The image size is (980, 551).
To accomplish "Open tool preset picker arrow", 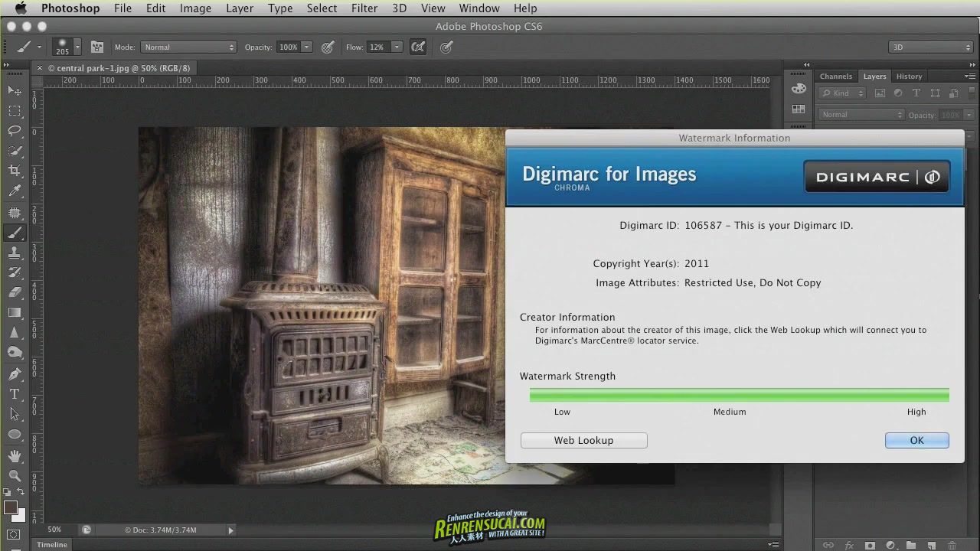I will tap(39, 47).
